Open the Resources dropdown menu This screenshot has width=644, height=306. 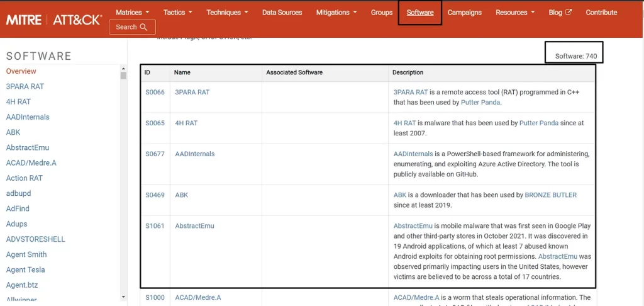point(515,13)
